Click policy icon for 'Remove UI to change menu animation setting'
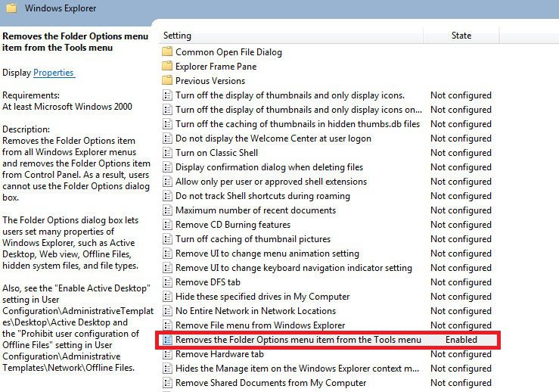This screenshot has height=392, width=559. point(167,254)
